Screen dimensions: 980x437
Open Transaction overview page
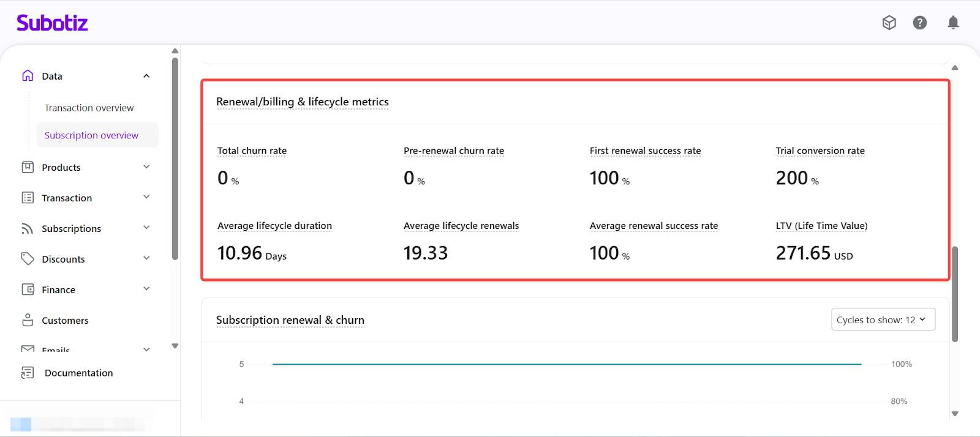point(89,108)
